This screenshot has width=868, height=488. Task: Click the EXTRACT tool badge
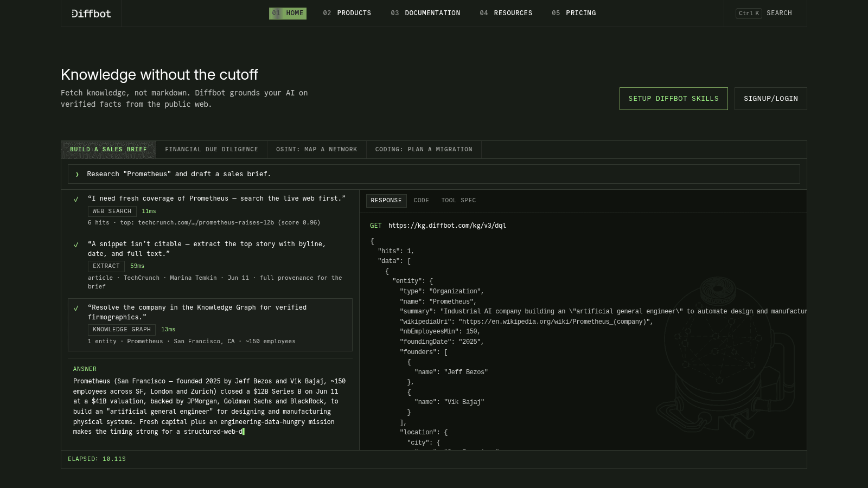point(106,266)
